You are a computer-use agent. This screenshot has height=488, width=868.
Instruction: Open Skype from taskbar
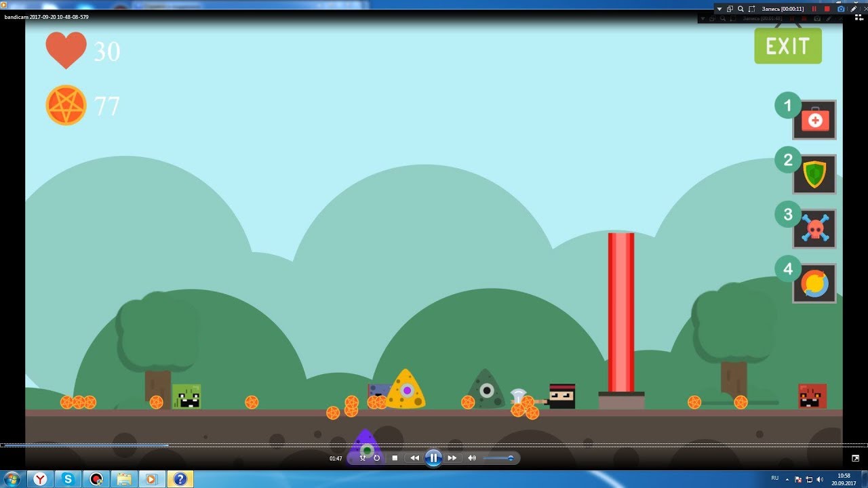click(68, 479)
